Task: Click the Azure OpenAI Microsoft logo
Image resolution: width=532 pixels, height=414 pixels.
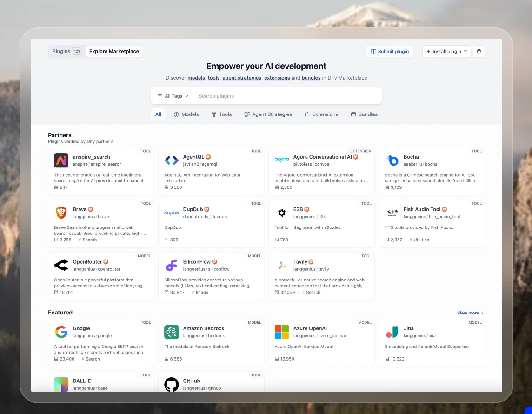Action: pos(282,332)
